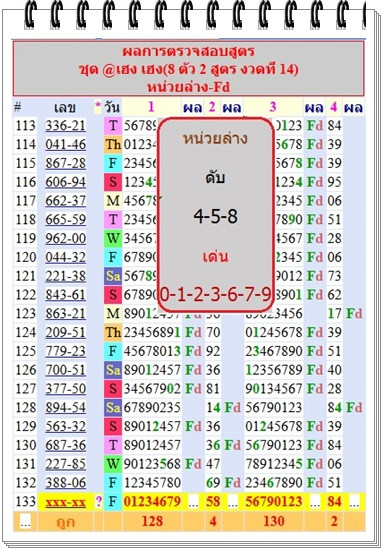Click the cyan F day badge in row 132
The width and height of the screenshot is (383, 550).
point(113,483)
